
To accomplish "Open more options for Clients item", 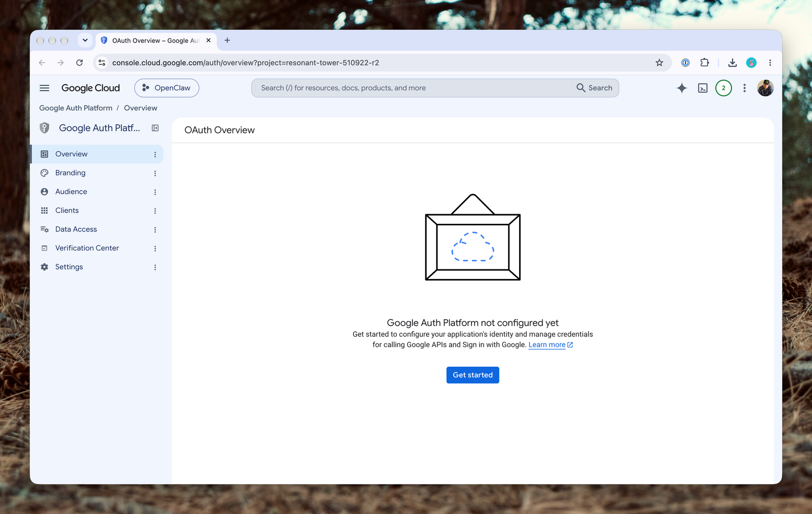I will tap(155, 211).
